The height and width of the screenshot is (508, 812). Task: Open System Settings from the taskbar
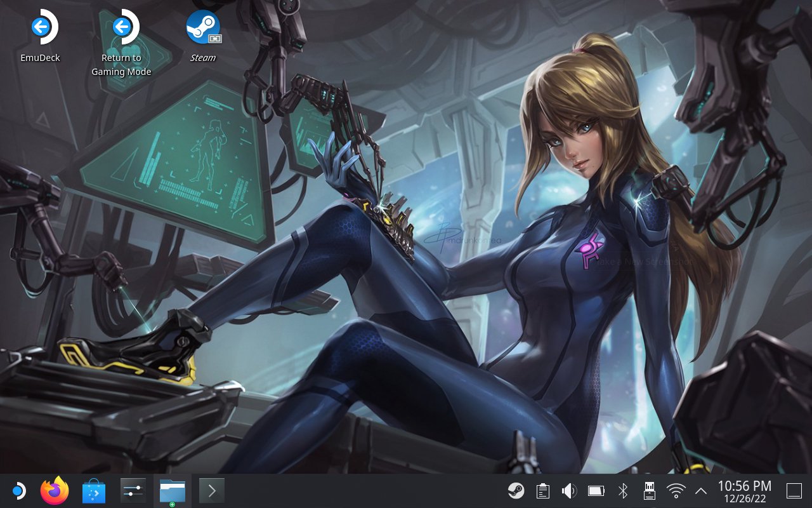[133, 491]
